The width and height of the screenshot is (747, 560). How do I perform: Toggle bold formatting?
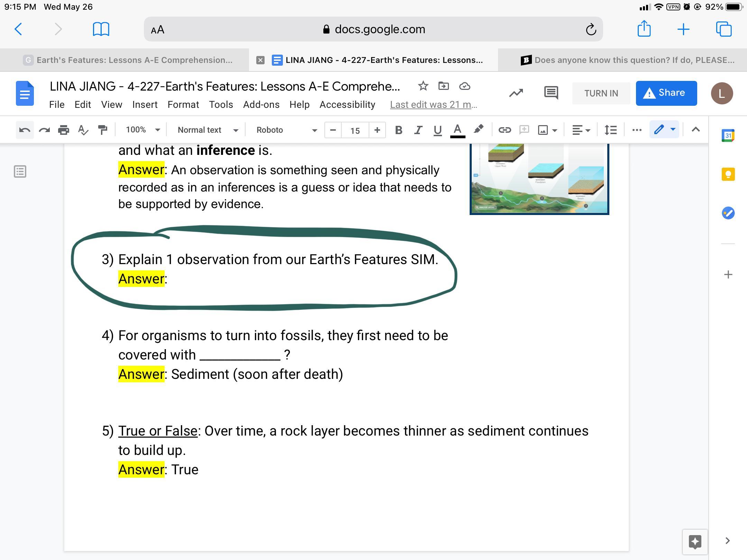tap(398, 130)
